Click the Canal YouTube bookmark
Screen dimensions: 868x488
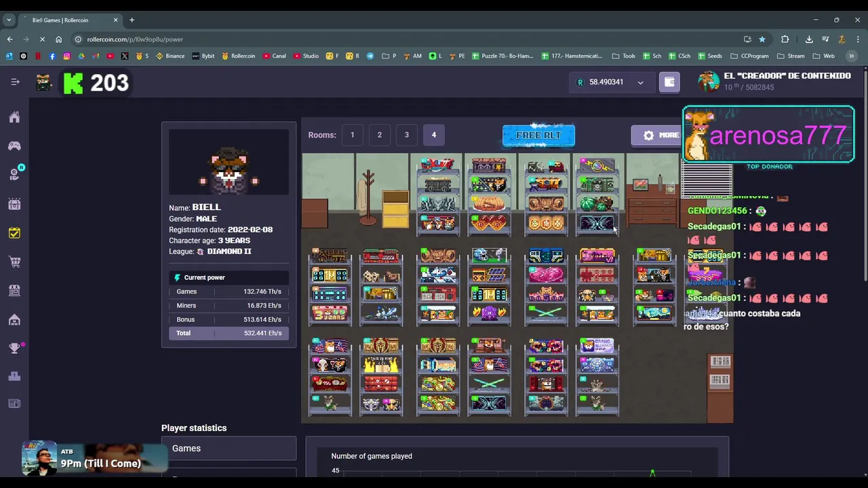274,56
